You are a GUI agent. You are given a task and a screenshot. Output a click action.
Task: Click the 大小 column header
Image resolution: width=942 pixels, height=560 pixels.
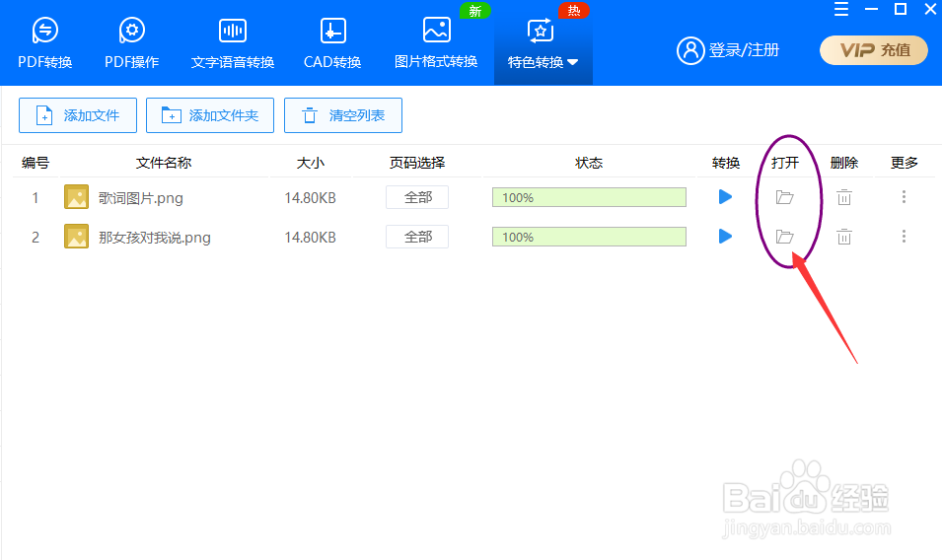310,163
